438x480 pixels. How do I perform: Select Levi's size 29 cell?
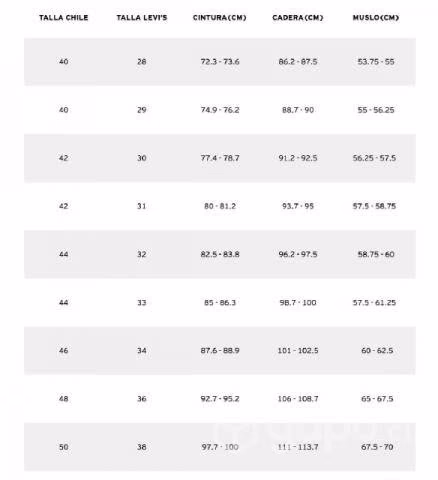(x=142, y=110)
